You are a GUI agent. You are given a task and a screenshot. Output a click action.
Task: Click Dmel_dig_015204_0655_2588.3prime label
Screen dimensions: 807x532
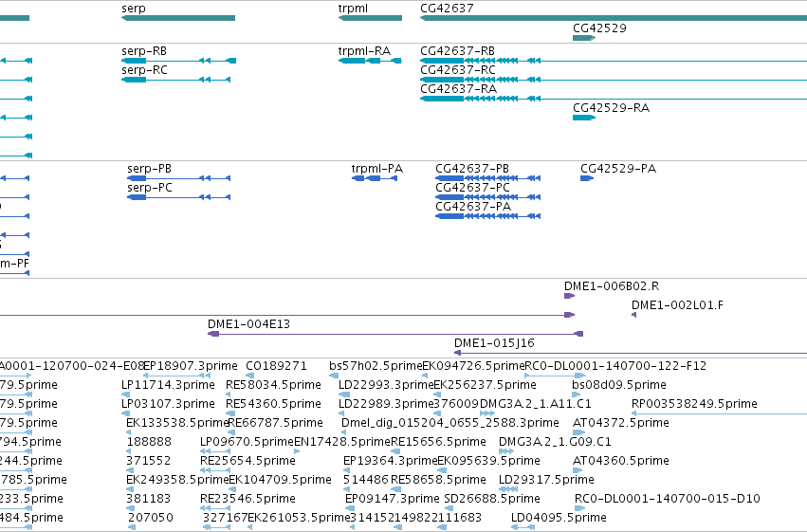450,423
